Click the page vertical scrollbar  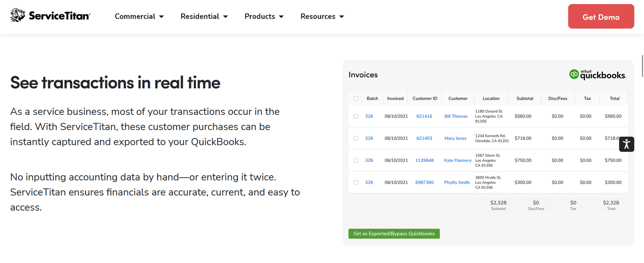pos(642,66)
